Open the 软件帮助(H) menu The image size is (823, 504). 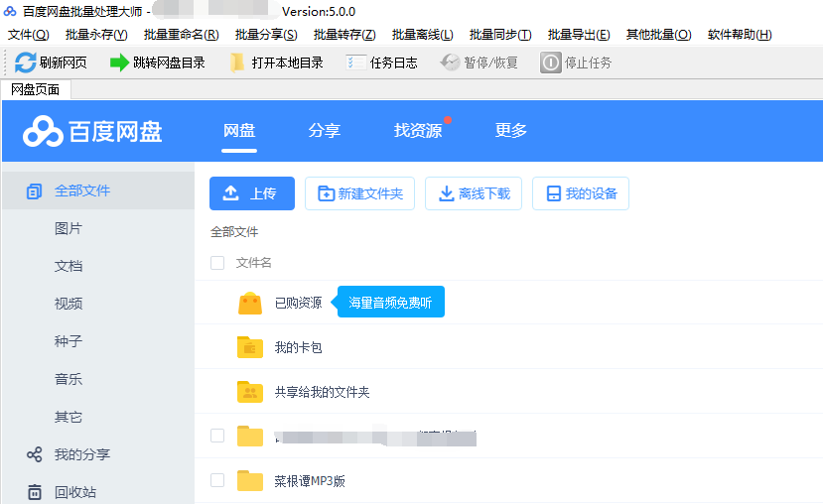tap(740, 35)
